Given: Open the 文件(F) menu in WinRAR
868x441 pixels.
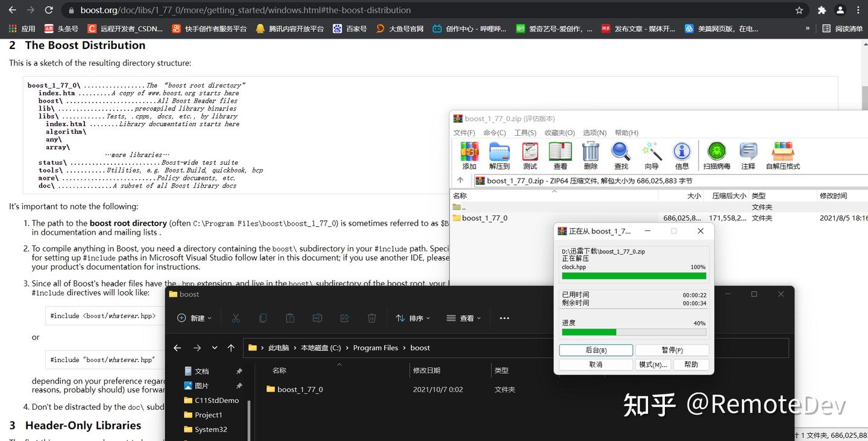Looking at the screenshot, I should click(464, 133).
